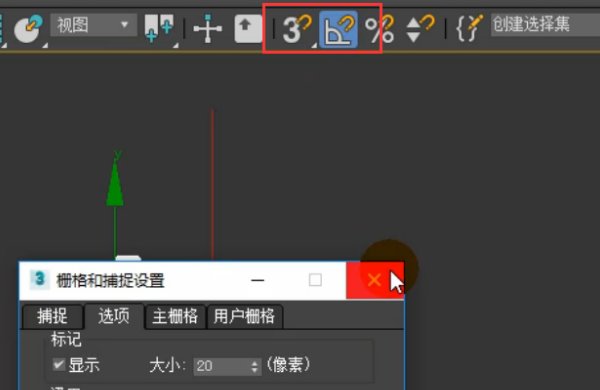The height and width of the screenshot is (390, 600).
Task: Select the Use Pivot Point Center tool
Action: coord(159,29)
